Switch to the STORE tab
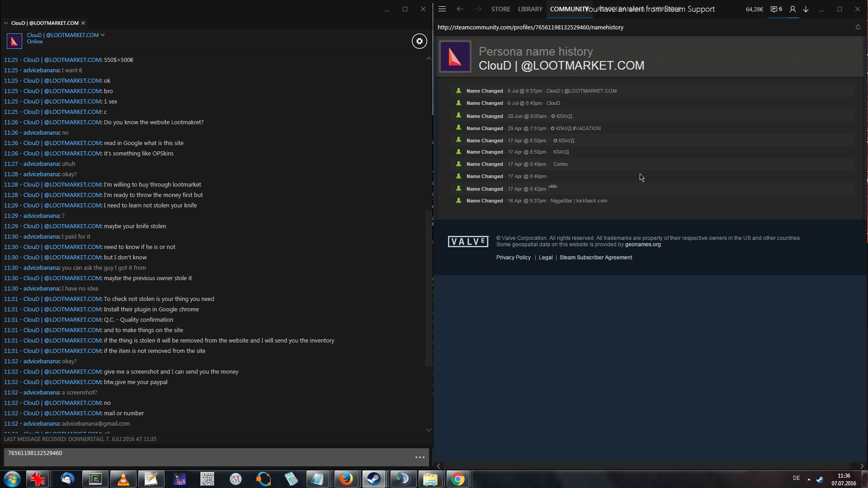The image size is (868, 488). click(500, 9)
